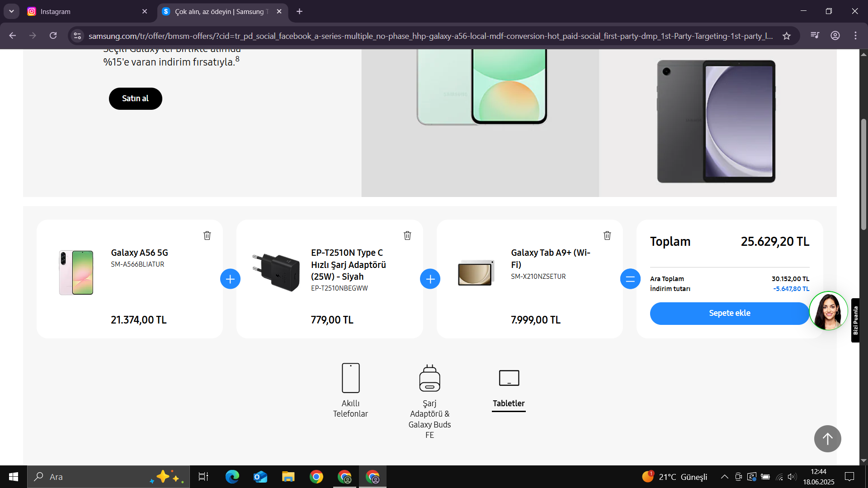Bookmark this page with star icon
868x488 pixels.
pos(787,36)
